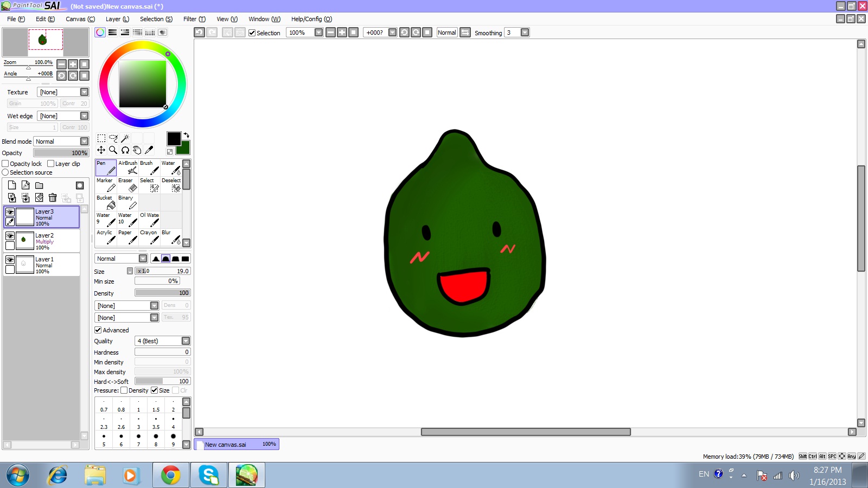Viewport: 868px width, 488px height.
Task: Open the Filter menu
Action: pos(194,19)
